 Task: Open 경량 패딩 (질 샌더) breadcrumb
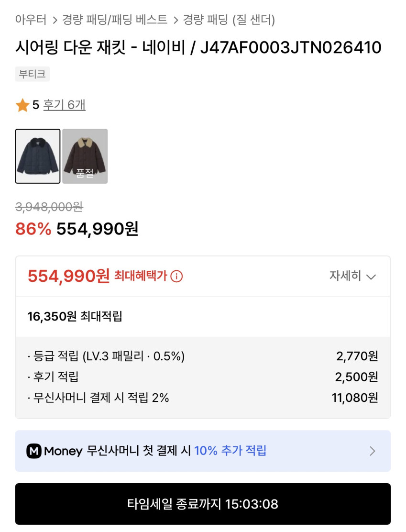229,20
